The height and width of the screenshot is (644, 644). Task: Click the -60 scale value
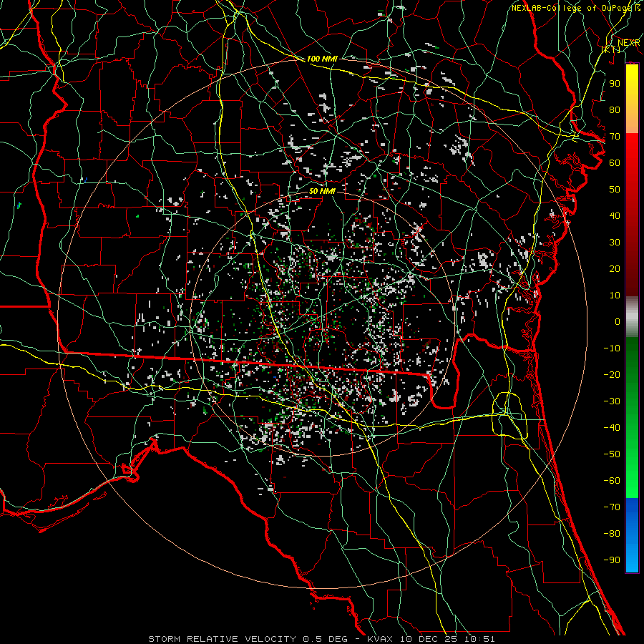pos(612,481)
